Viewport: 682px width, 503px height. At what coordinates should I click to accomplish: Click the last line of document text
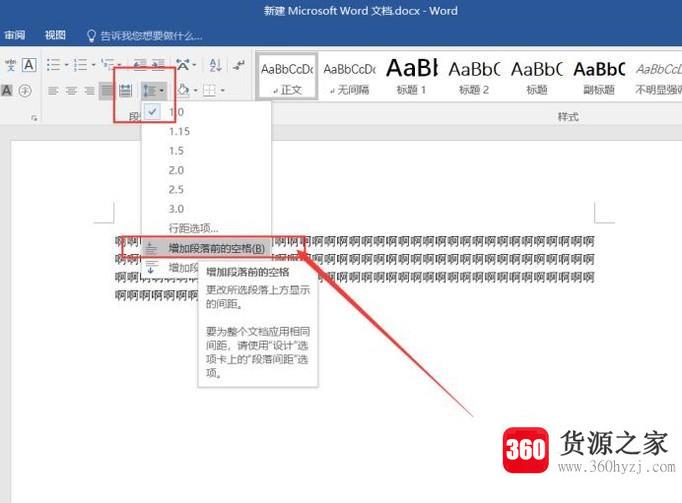pyautogui.click(x=156, y=295)
